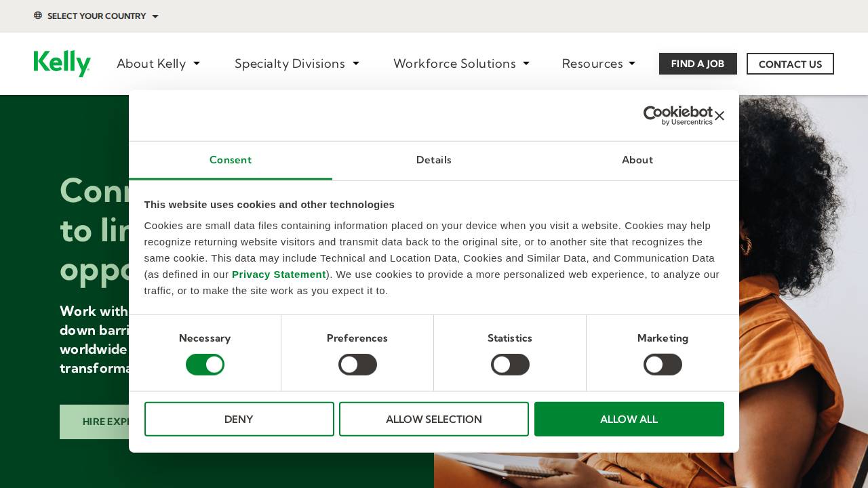Disable the Necessary cookies toggle

tap(205, 365)
